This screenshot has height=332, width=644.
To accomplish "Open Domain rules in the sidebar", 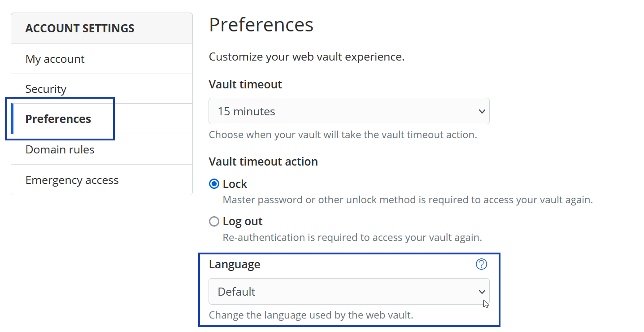I will 60,149.
